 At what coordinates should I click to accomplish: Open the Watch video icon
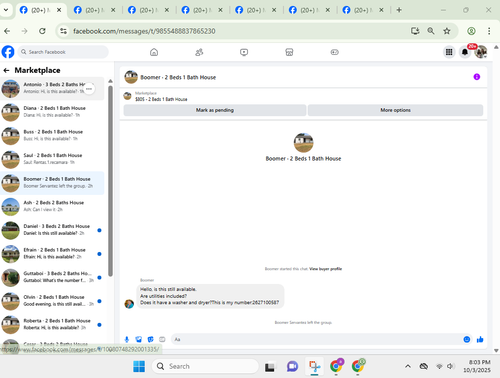tap(244, 52)
